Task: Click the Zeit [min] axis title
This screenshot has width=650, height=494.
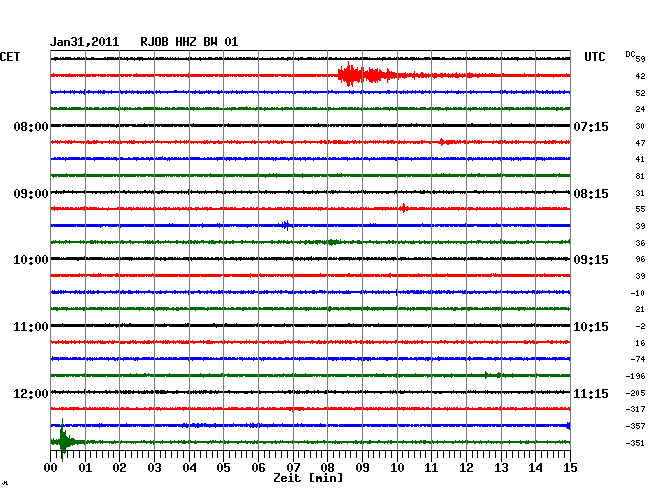Action: click(308, 478)
